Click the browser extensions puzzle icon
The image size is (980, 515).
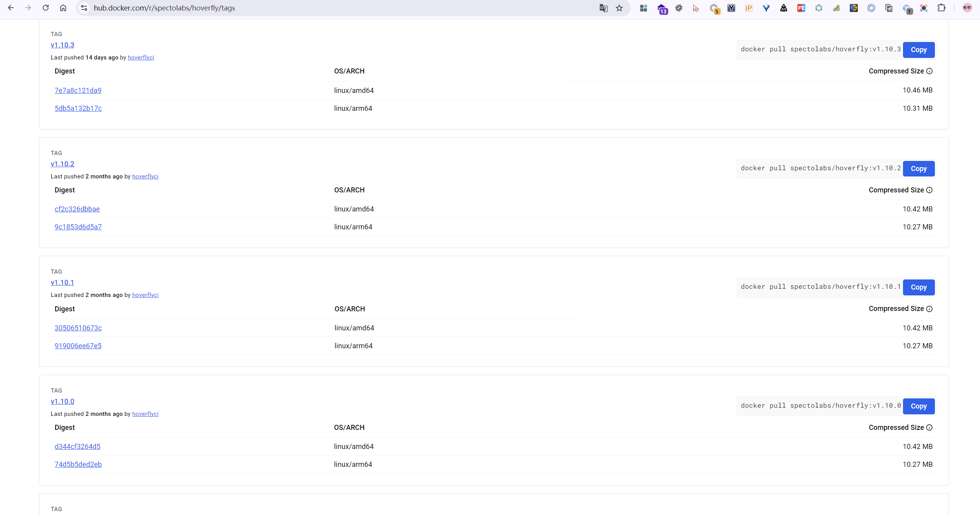pos(941,8)
